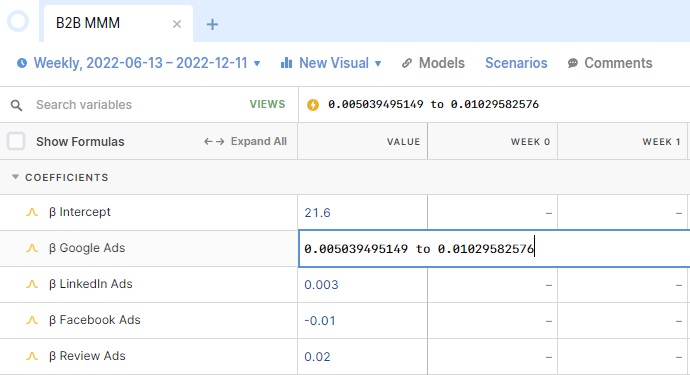Click β Facebook Ads WEEK 1 cell
This screenshot has height=375, width=690.
(x=622, y=321)
